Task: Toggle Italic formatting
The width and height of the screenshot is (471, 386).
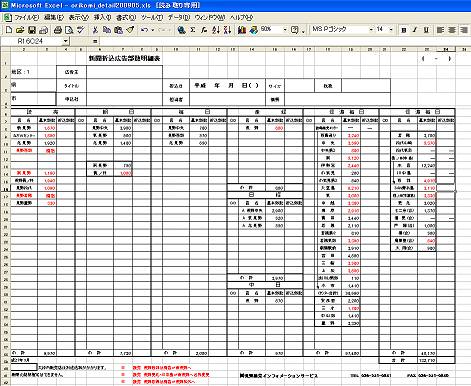Action: tap(415, 30)
